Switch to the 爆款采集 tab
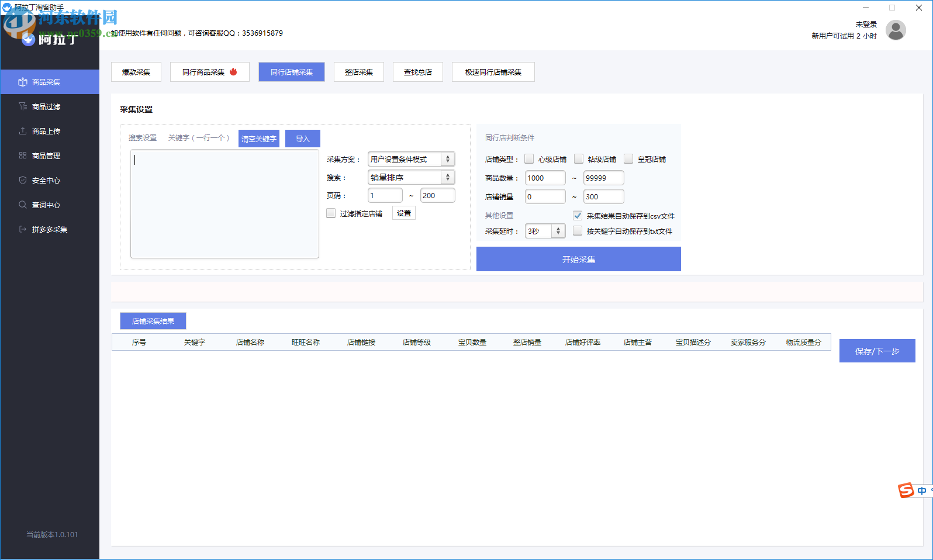 coord(136,72)
